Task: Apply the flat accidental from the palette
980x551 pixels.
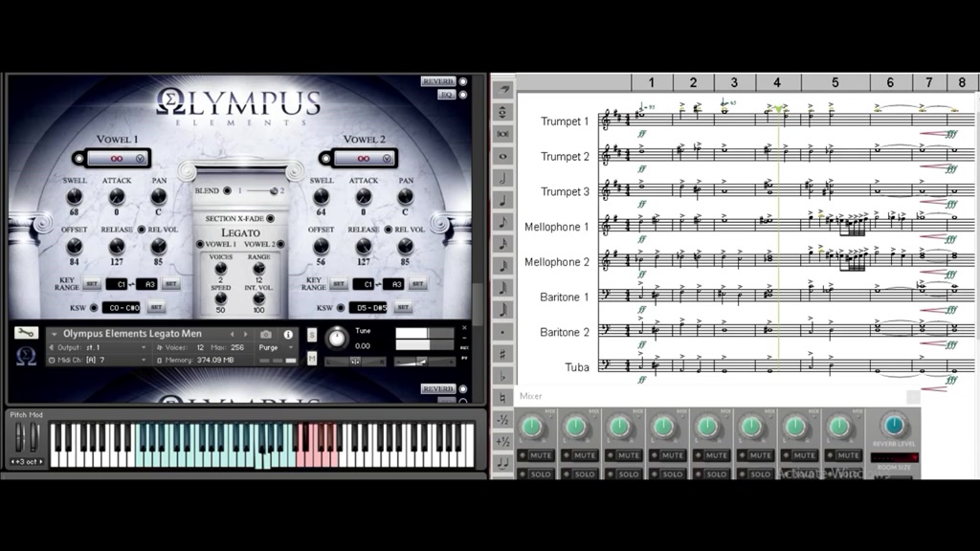Action: point(503,376)
